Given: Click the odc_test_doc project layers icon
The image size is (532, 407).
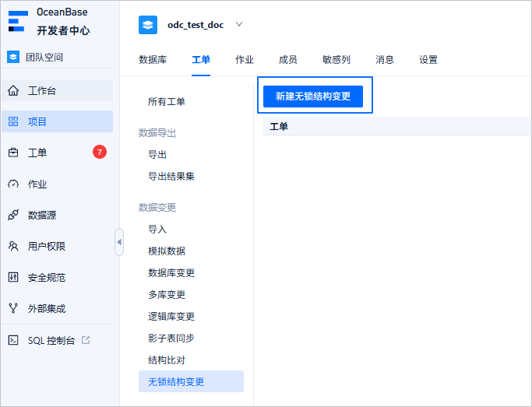Looking at the screenshot, I should tap(148, 25).
